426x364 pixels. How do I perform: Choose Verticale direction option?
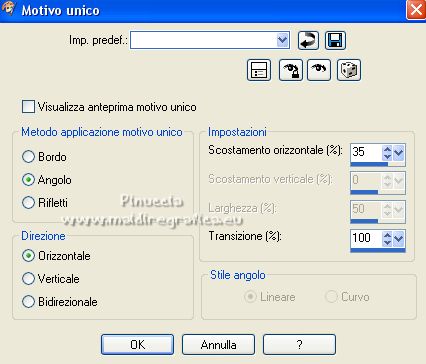click(x=28, y=279)
